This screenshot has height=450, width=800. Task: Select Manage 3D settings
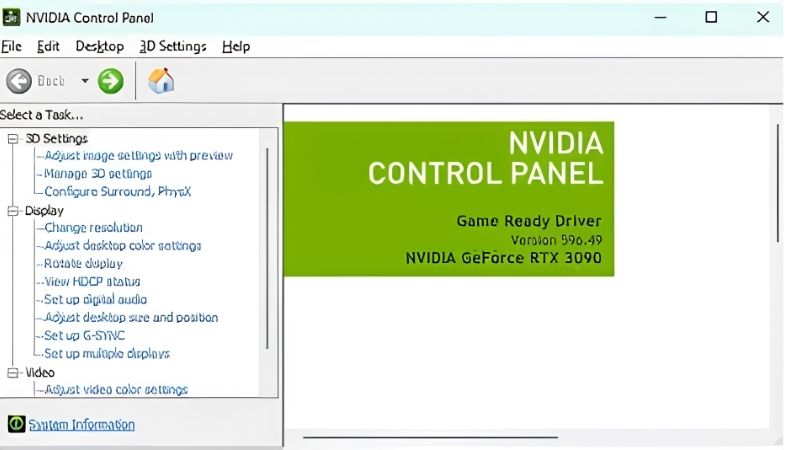[98, 173]
